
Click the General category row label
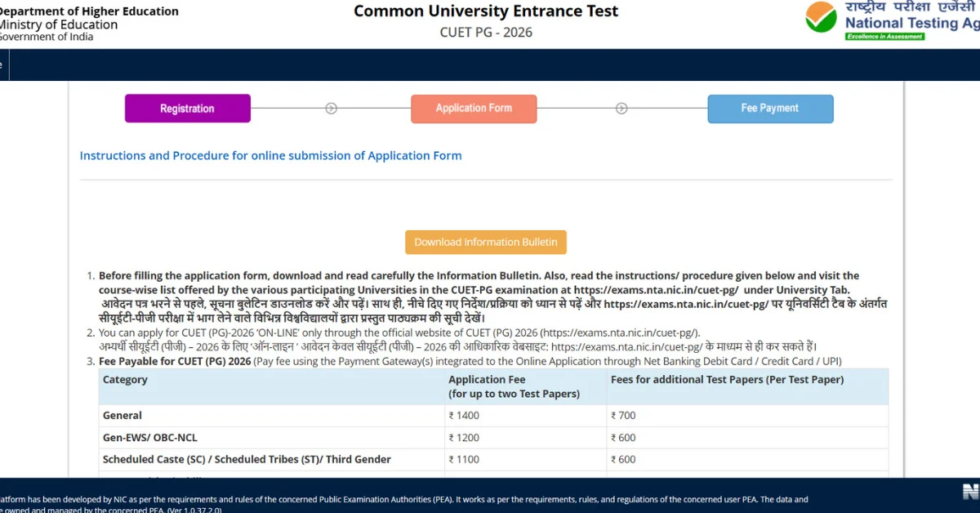pos(122,415)
